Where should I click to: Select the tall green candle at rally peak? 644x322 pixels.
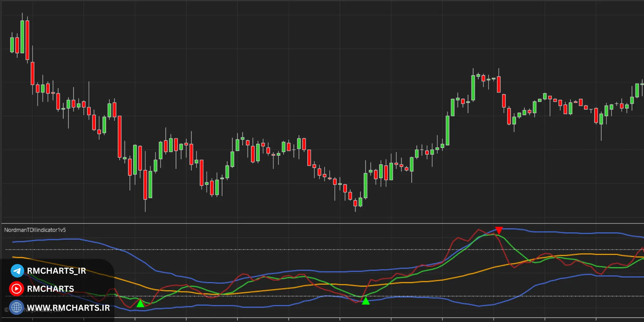(473, 88)
